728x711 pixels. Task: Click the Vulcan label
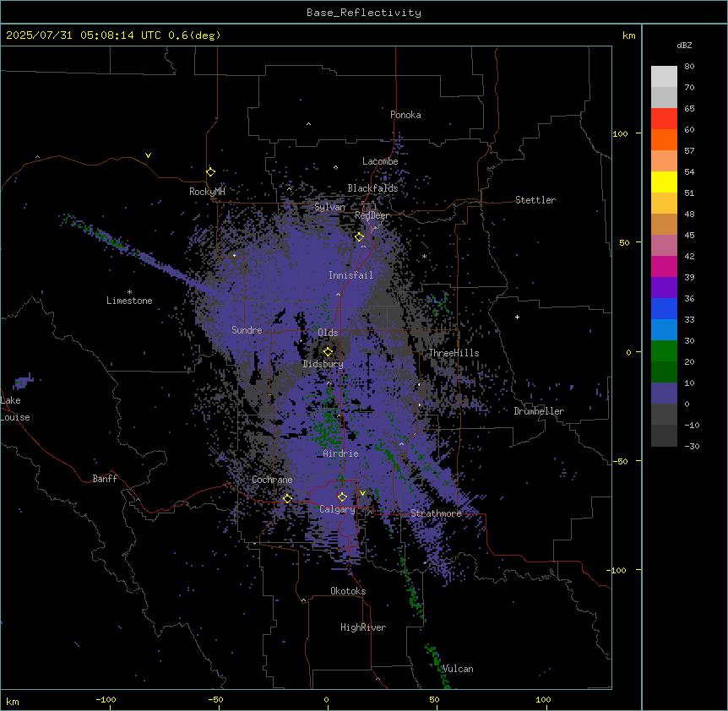pyautogui.click(x=458, y=669)
